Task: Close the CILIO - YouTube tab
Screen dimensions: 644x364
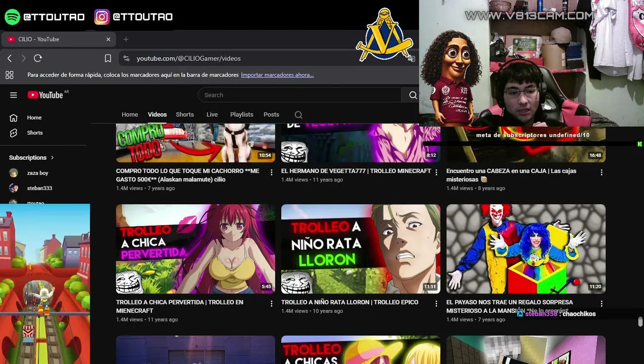Action: pyautogui.click(x=108, y=39)
